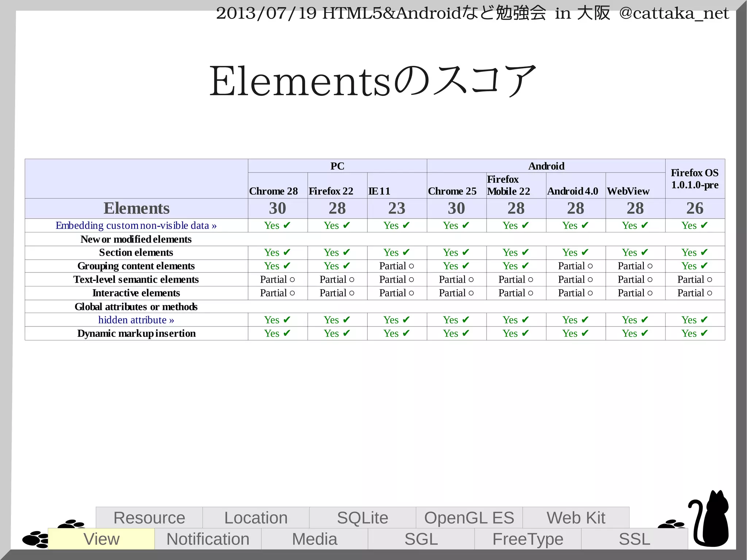This screenshot has height=560, width=747.
Task: Switch to the SSL tab
Action: 635,539
